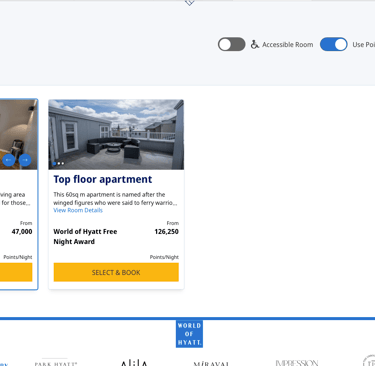The width and height of the screenshot is (375, 366).
Task: Select & Book the Top floor apartment
Action: [x=116, y=272]
